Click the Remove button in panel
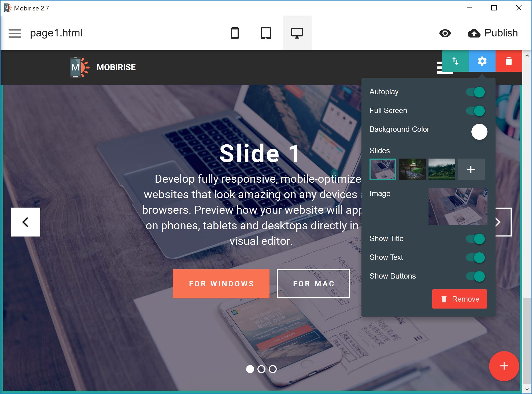The height and width of the screenshot is (394, 532). pos(461,299)
